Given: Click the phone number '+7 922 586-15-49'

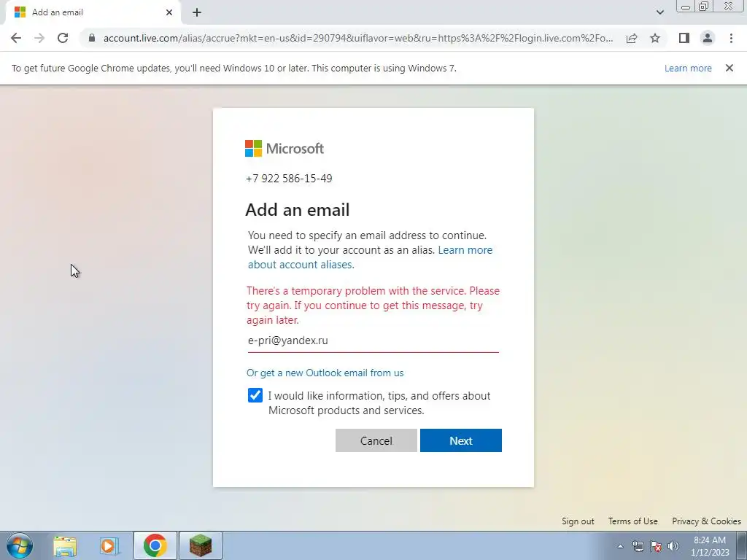Looking at the screenshot, I should tap(289, 179).
